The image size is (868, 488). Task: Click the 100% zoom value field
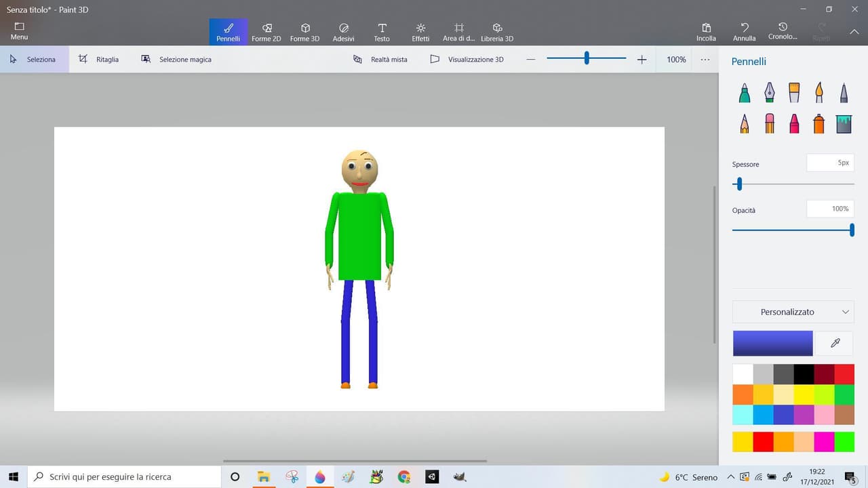(676, 60)
